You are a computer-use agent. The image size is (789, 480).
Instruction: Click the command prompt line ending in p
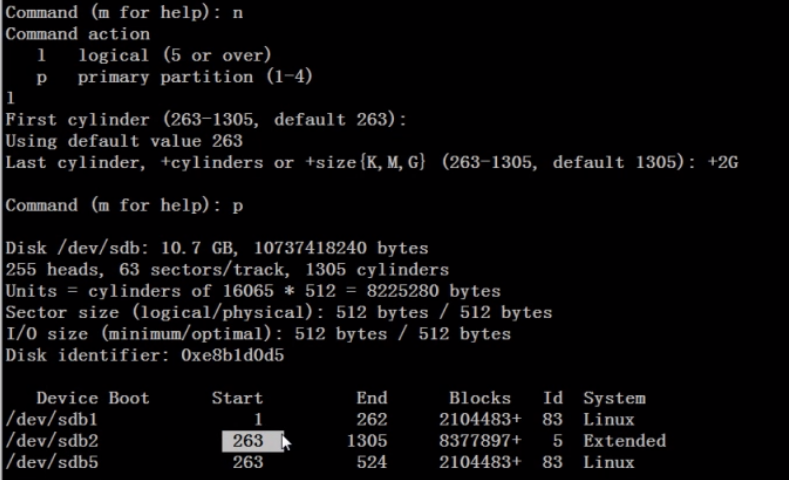pos(124,205)
